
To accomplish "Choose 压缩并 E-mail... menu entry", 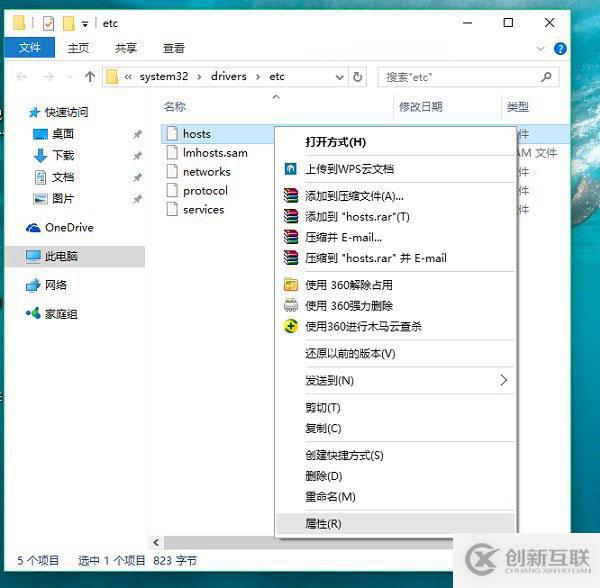I will [x=396, y=237].
